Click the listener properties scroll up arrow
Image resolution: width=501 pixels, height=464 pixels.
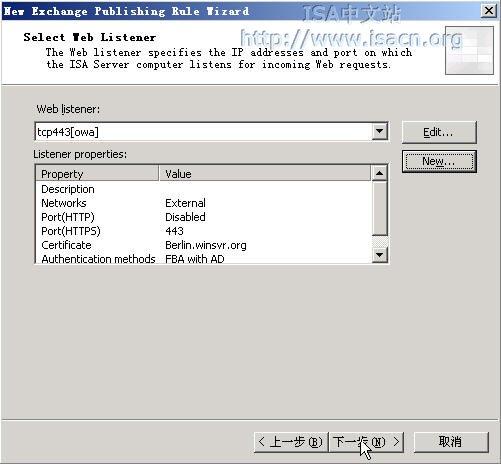379,173
